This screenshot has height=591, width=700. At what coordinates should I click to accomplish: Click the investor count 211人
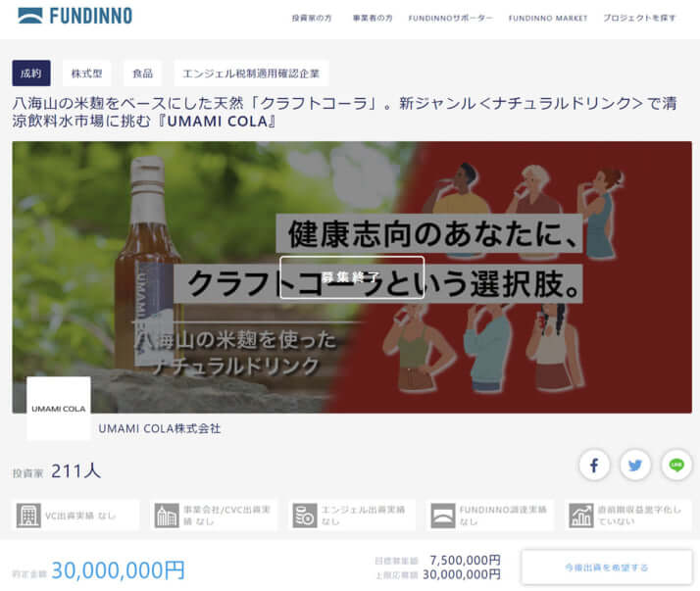(75, 471)
